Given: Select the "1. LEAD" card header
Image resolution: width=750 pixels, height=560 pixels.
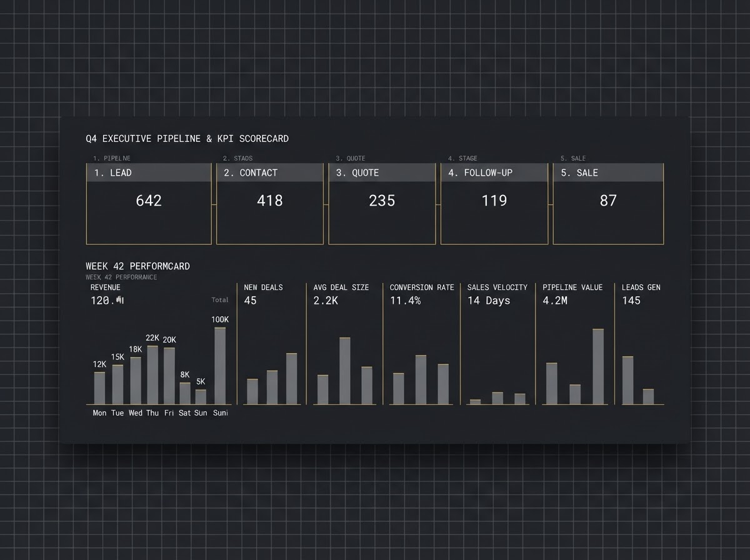Looking at the screenshot, I should click(149, 172).
